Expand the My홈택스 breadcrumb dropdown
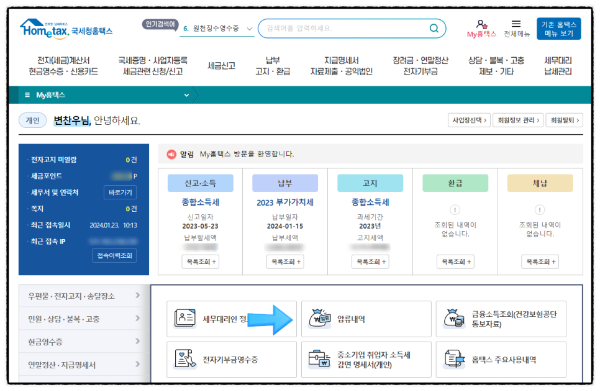The height and width of the screenshot is (391, 600). (186, 95)
